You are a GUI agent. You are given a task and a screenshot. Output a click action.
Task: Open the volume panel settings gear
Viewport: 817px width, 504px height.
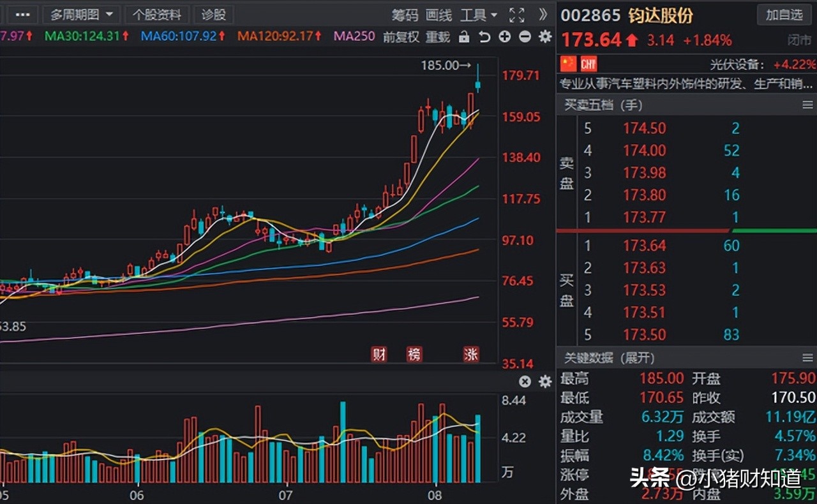544,382
